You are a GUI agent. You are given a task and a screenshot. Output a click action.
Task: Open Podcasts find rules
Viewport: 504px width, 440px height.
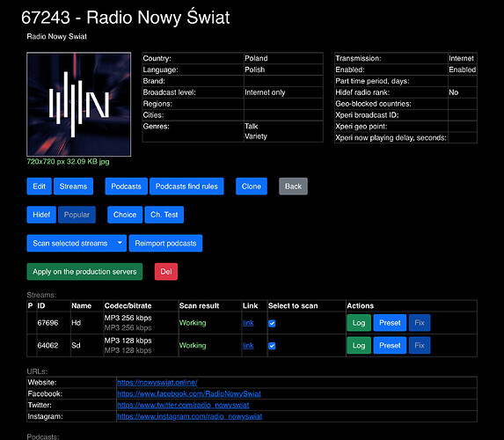[x=186, y=187]
